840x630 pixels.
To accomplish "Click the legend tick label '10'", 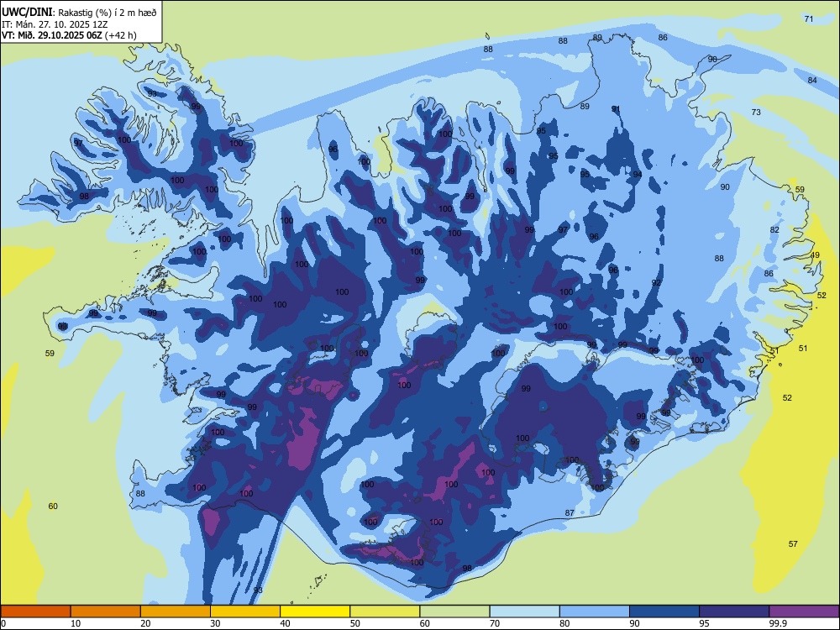I will pyautogui.click(x=76, y=623).
